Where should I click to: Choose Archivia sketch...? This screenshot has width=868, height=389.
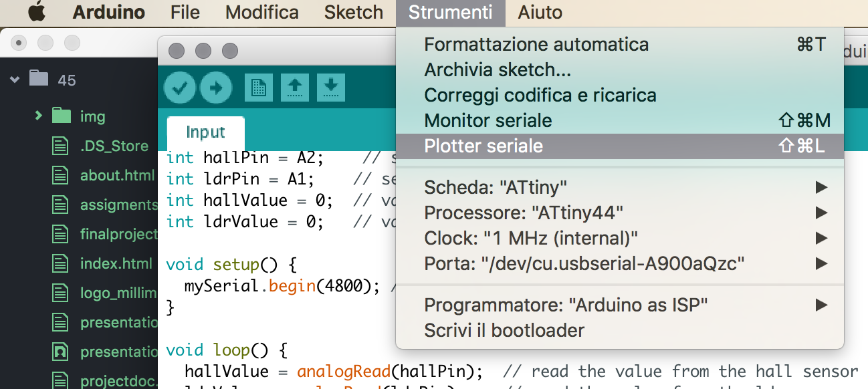click(x=620, y=70)
